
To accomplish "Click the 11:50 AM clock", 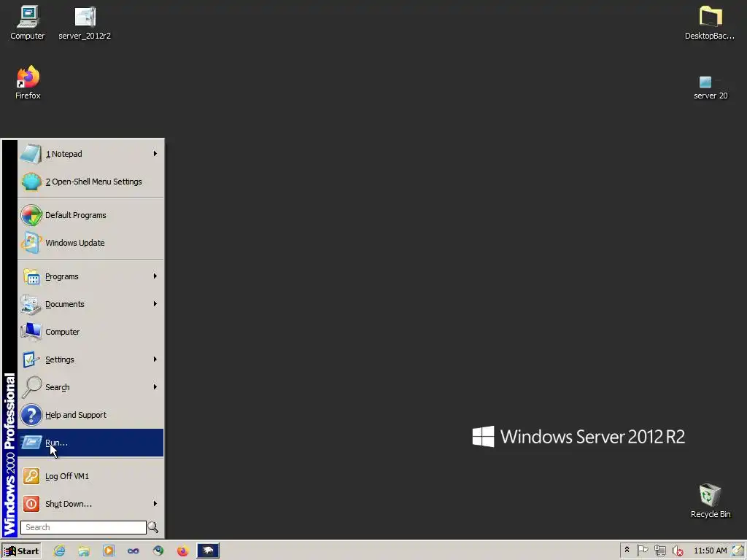I will coord(711,551).
